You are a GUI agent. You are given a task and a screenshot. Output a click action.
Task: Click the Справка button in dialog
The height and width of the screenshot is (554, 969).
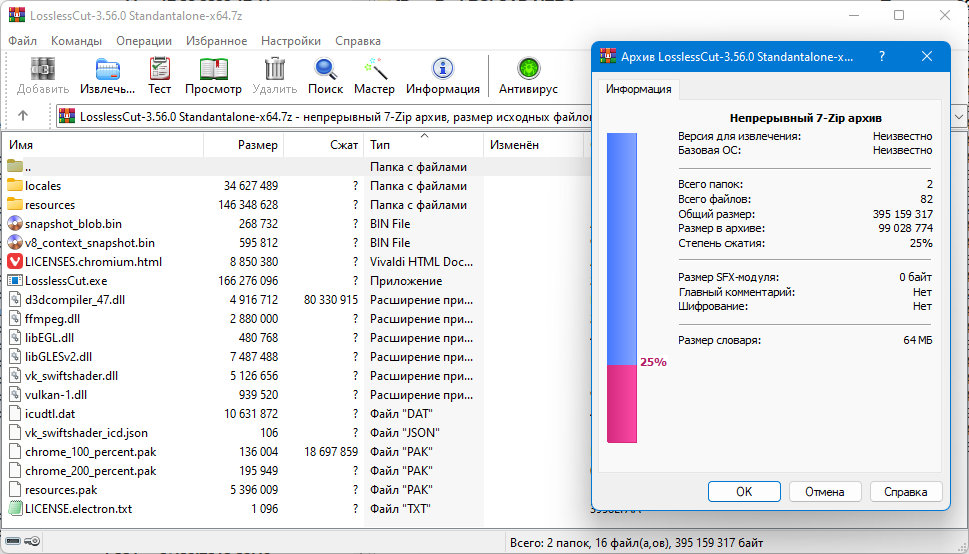tap(905, 492)
